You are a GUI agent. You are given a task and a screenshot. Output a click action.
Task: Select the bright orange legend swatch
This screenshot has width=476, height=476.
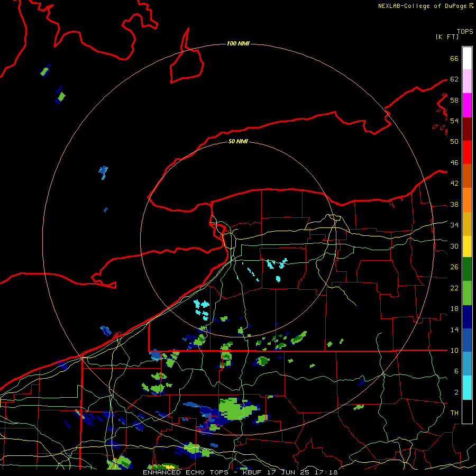(467, 200)
